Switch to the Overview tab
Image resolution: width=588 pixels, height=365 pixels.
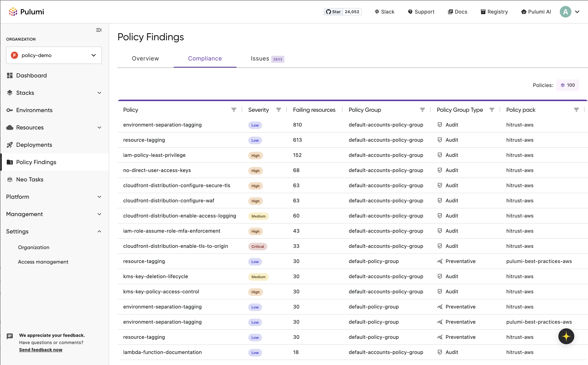pyautogui.click(x=145, y=58)
